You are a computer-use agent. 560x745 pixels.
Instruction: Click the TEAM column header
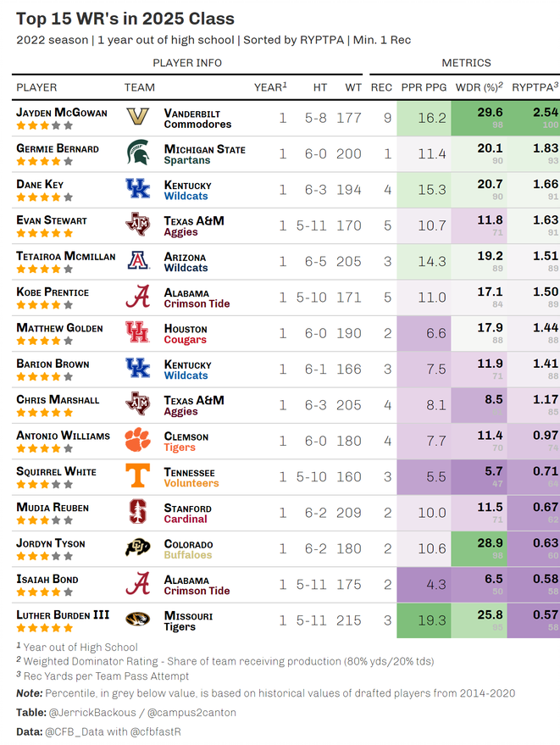pos(140,87)
